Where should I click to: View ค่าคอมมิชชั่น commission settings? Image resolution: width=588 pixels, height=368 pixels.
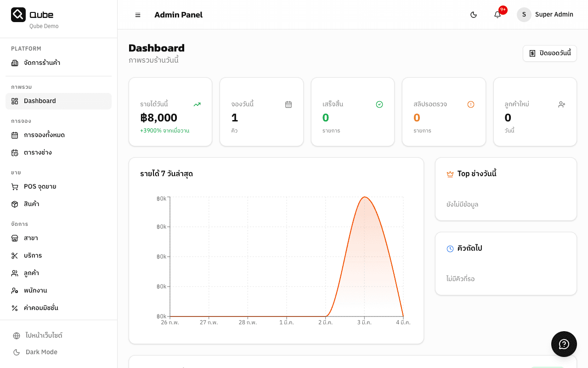click(42, 308)
